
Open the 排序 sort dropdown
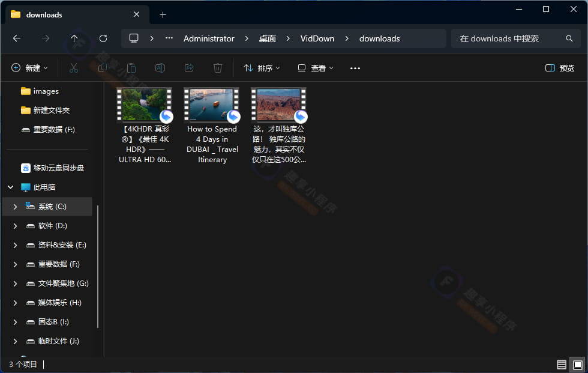[262, 68]
